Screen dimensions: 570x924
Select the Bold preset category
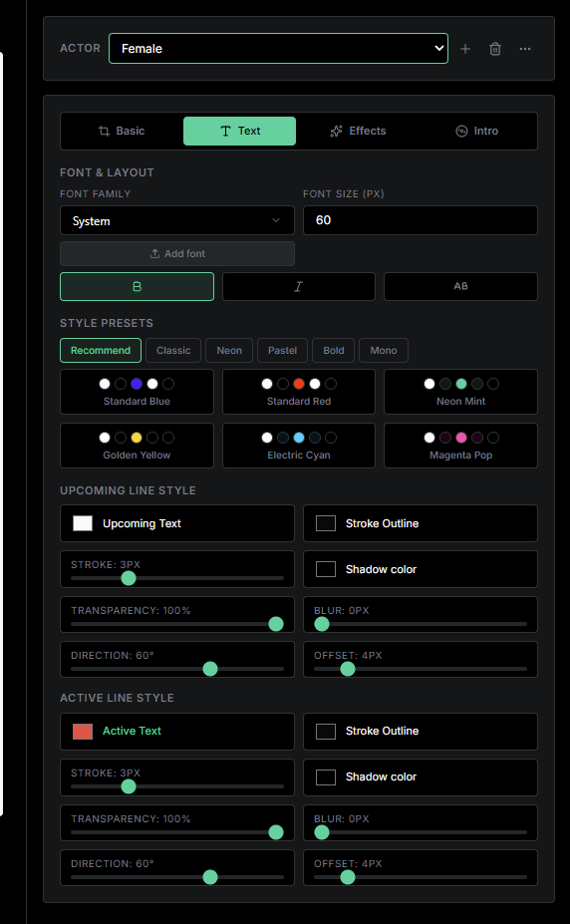coord(333,350)
